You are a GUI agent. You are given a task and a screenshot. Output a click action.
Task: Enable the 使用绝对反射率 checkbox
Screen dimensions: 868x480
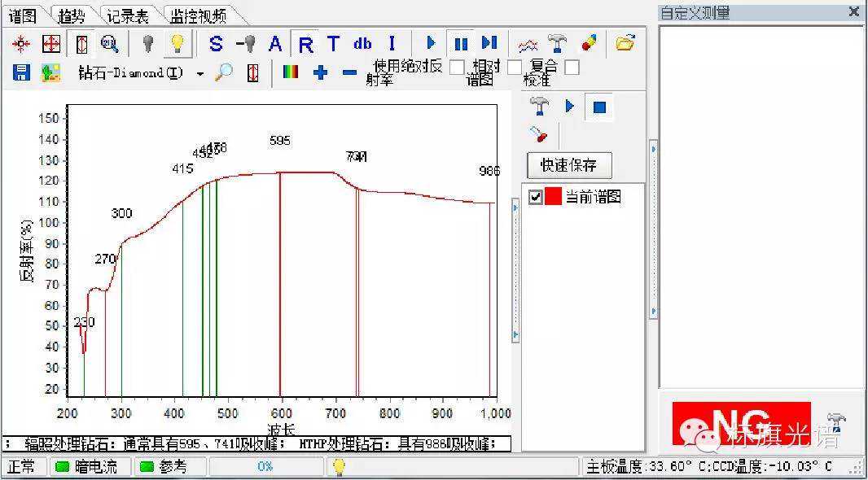[x=457, y=68]
